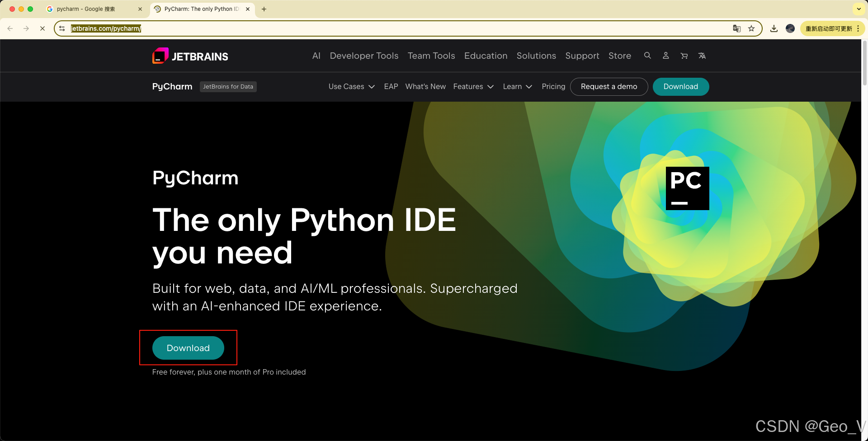
Task: Click the Request a demo button
Action: click(x=609, y=86)
